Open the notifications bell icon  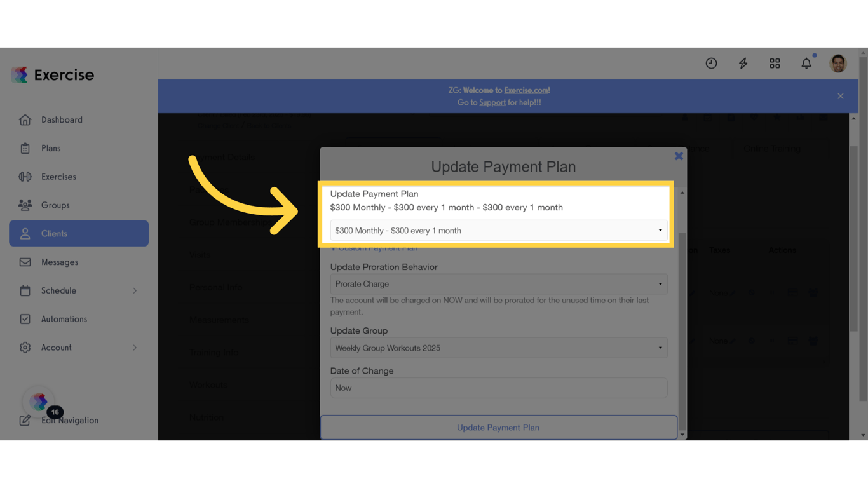click(x=806, y=63)
